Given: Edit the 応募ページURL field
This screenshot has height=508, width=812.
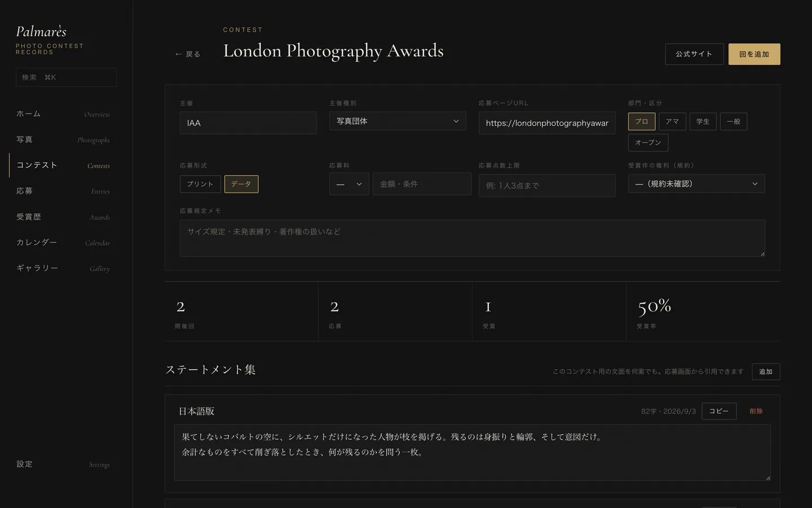Looking at the screenshot, I should click(547, 122).
